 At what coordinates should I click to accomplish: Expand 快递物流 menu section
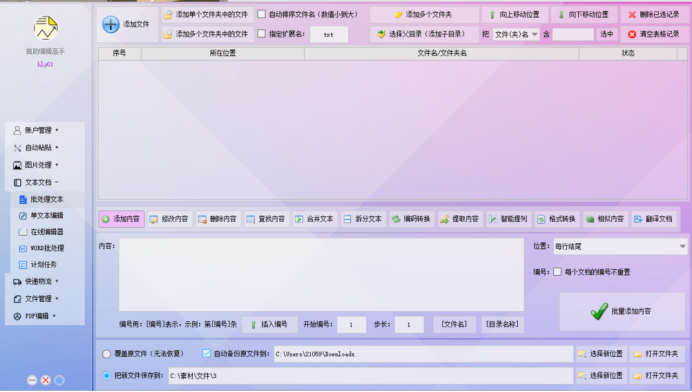point(45,282)
